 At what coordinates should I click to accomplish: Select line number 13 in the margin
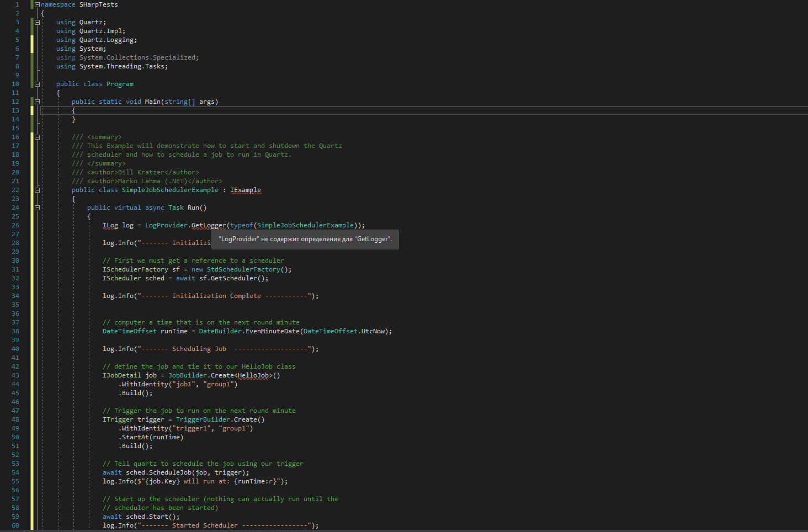15,110
